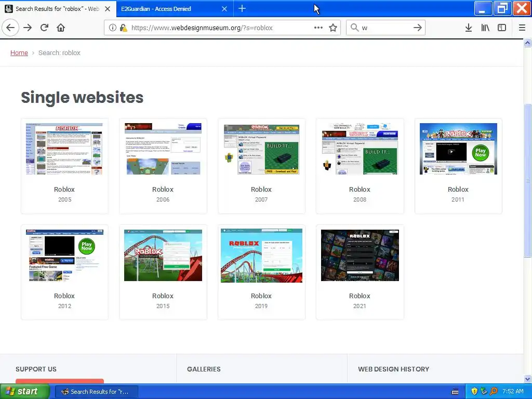Click the GALLERIES footer heading
Screen dimensions: 532x399
pyautogui.click(x=204, y=369)
